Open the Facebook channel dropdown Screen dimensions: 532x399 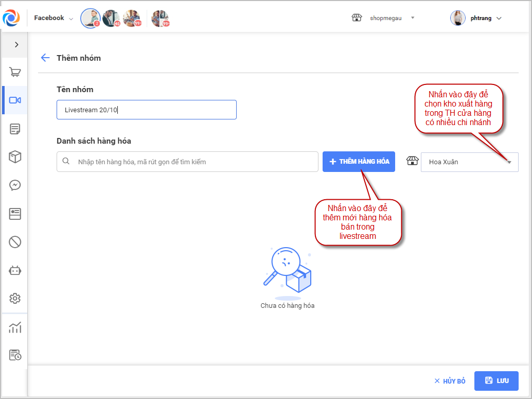click(54, 18)
